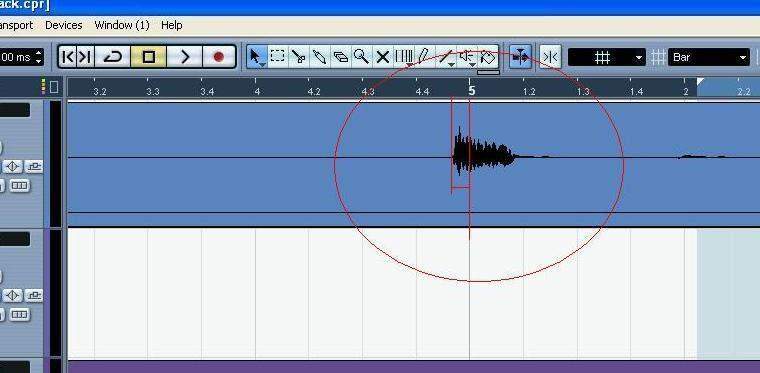Open the Bar grid type dropdown
Viewport: 760px width, 373px height.
[709, 57]
